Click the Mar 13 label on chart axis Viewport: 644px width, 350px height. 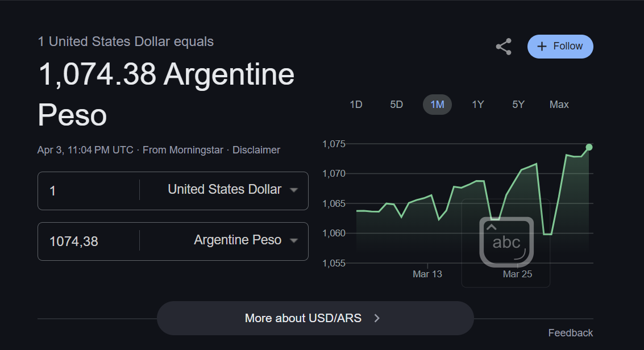[x=427, y=274]
